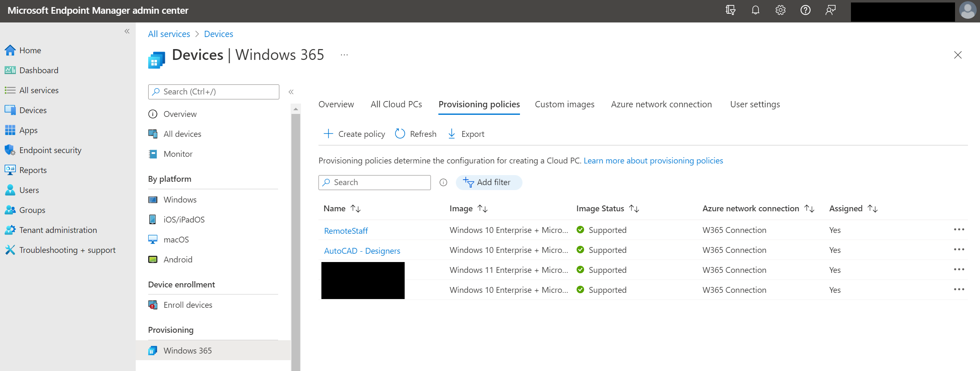Screen dimensions: 980x371
Task: Open the settings gear in header
Action: (780, 10)
